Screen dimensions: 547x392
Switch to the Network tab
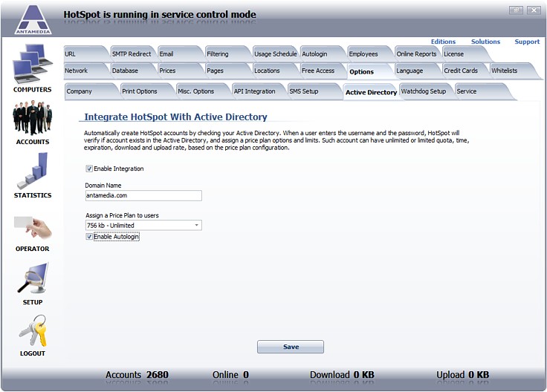[x=84, y=71]
